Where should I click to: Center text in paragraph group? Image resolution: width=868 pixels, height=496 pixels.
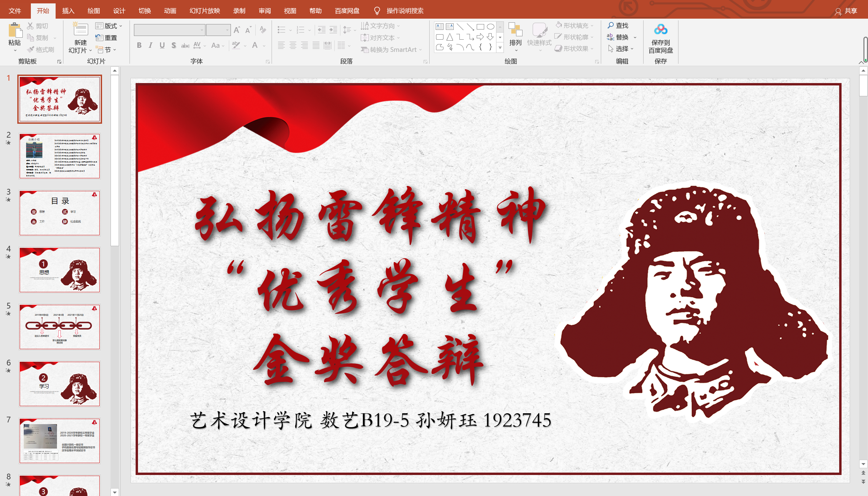pos(293,45)
